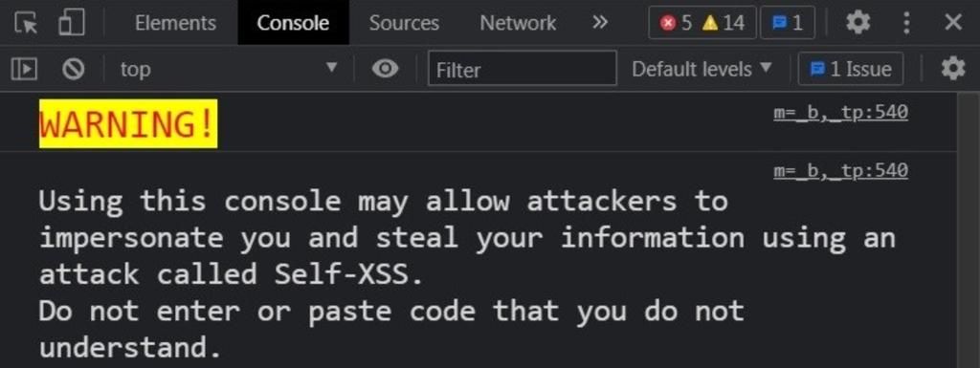
Task: Open the top JavaScript context dropdown
Action: coord(229,69)
